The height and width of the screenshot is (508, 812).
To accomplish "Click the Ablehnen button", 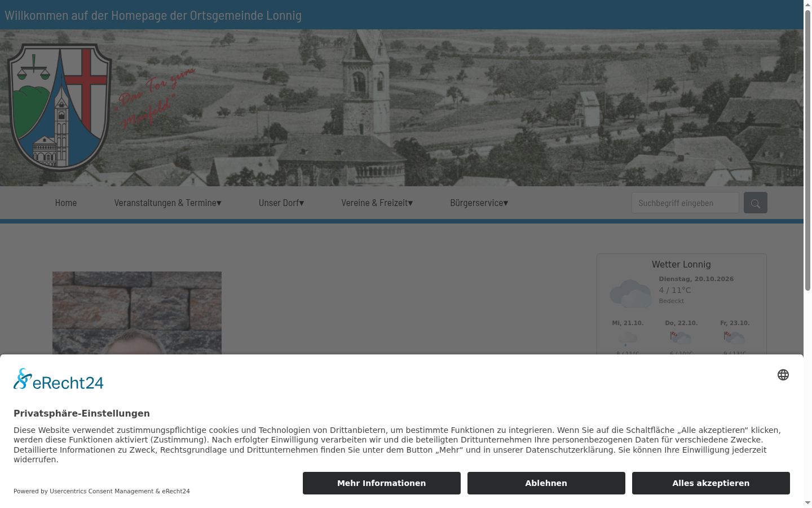I will pos(546,483).
